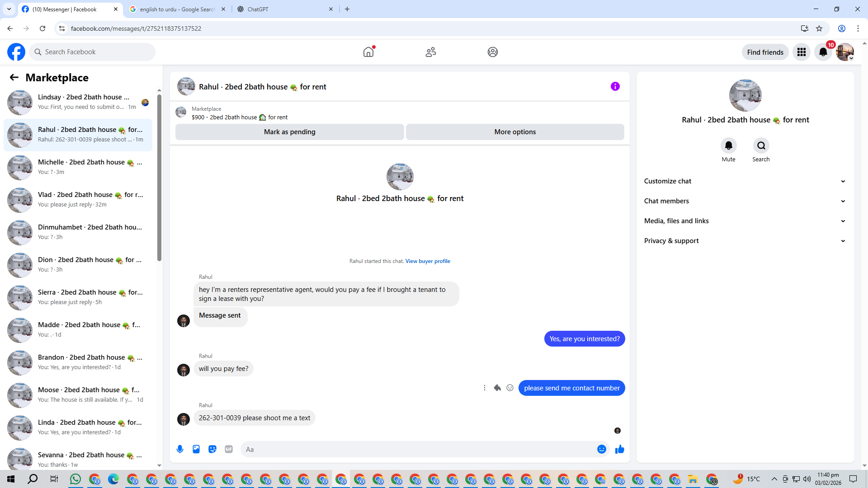Reply to 'please send me contact number' message

(x=497, y=388)
